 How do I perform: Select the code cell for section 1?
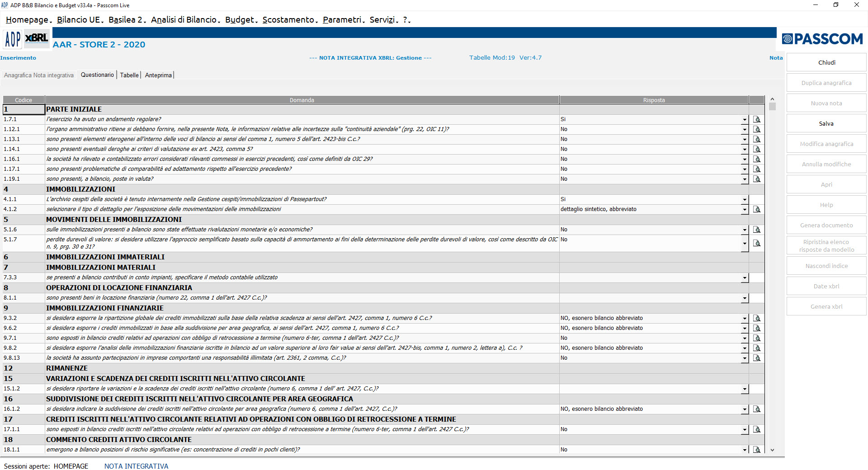24,109
